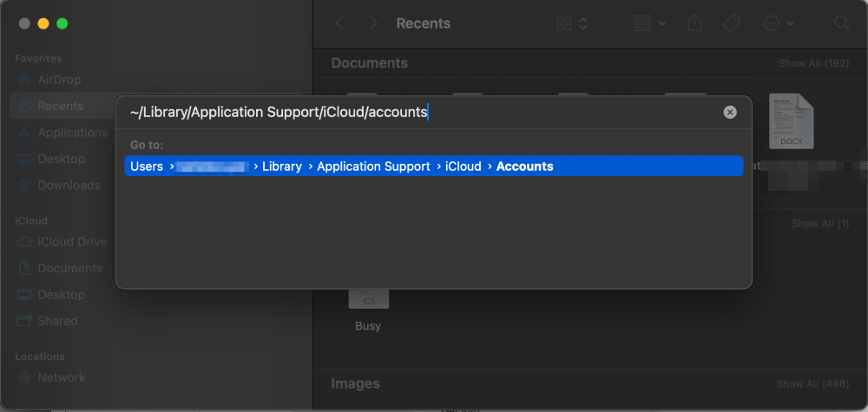The height and width of the screenshot is (412, 868).
Task: Open the Shared sidebar item
Action: (x=57, y=321)
